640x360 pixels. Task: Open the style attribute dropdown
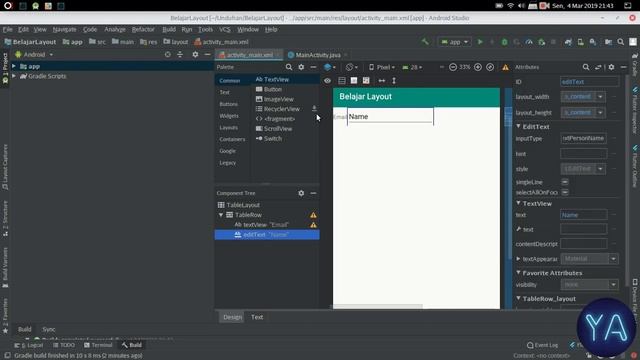click(x=600, y=169)
